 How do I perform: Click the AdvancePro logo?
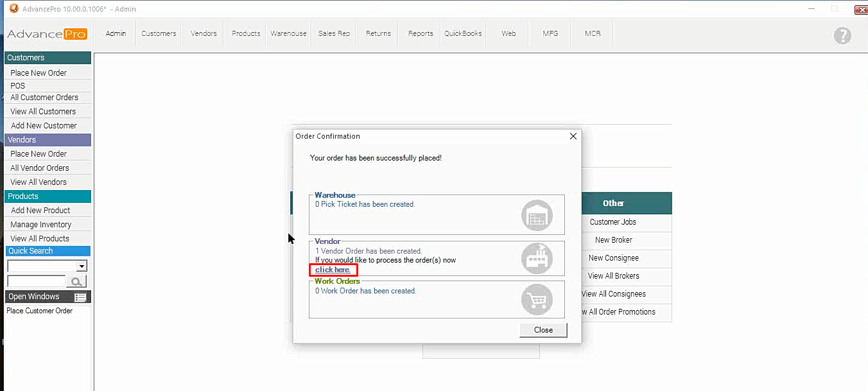(x=47, y=34)
